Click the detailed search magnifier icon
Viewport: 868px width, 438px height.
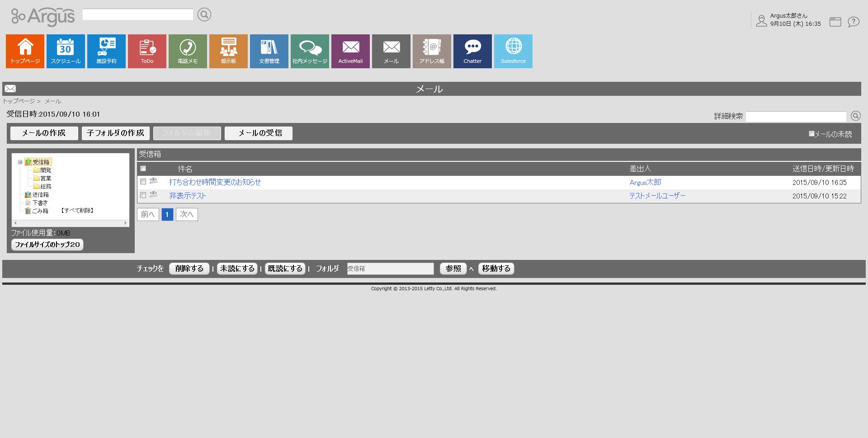[855, 116]
